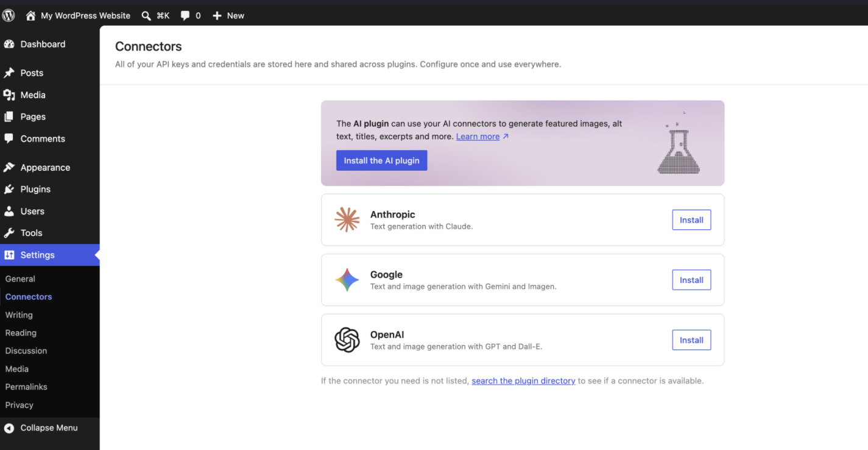Screen dimensions: 868x450
Task: Open the Tools menu
Action: (50, 233)
